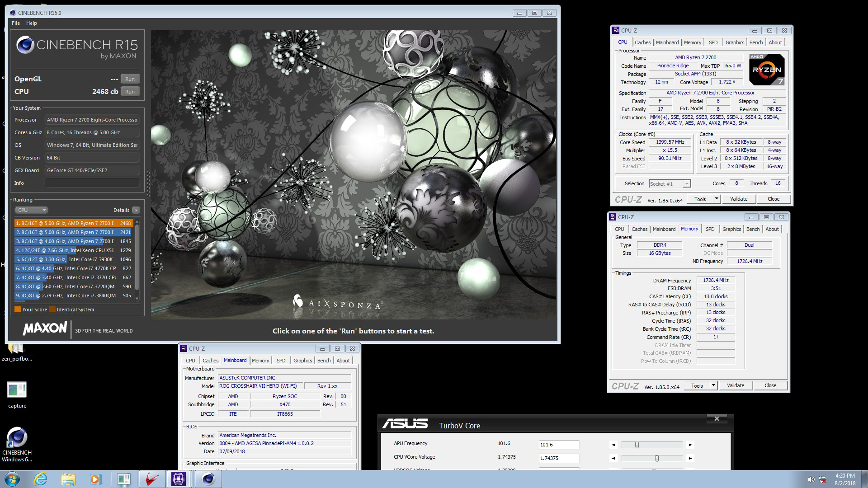This screenshot has height=488, width=868.
Task: Increase APU Frequency with the right arrow
Action: (690, 445)
